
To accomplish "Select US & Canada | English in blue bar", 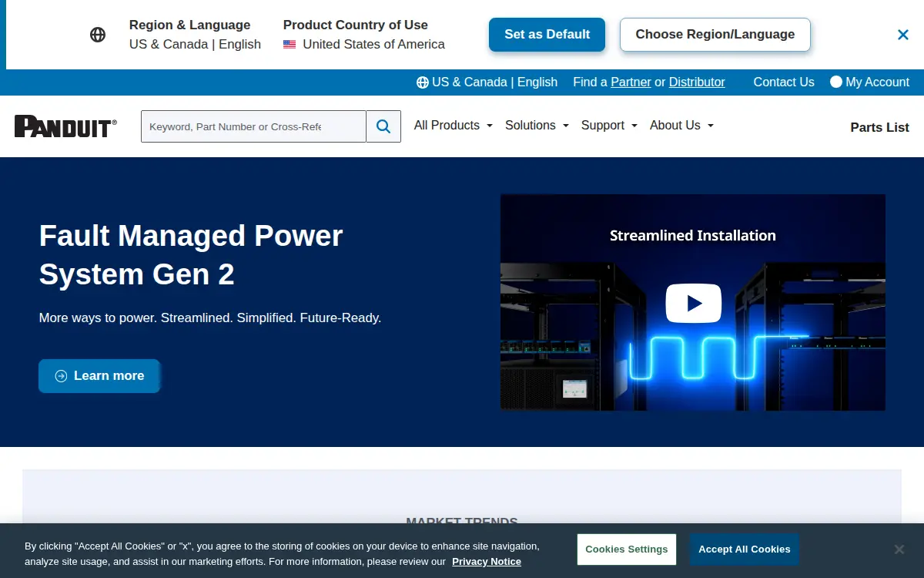I will tap(487, 82).
